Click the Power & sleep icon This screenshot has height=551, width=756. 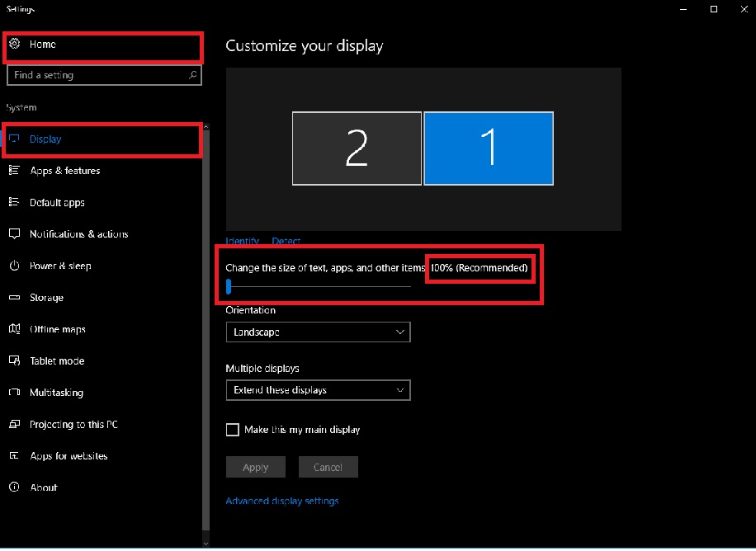[x=14, y=266]
